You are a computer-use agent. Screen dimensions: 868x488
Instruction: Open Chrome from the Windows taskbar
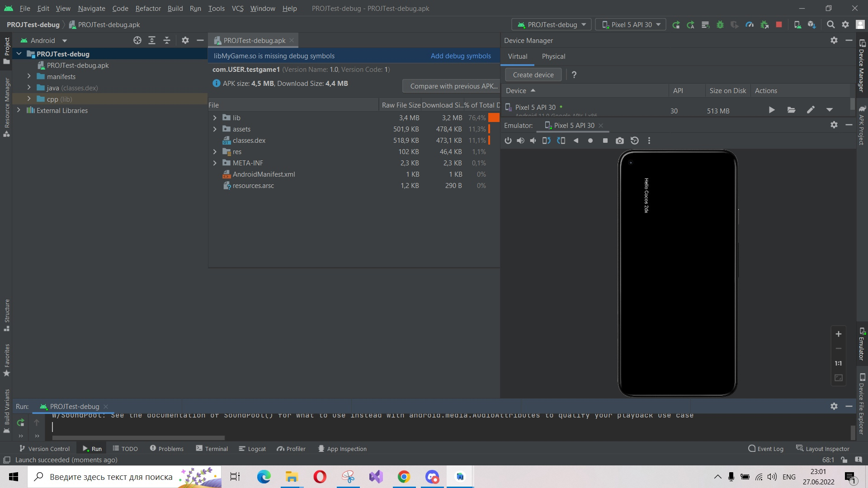[x=404, y=477]
